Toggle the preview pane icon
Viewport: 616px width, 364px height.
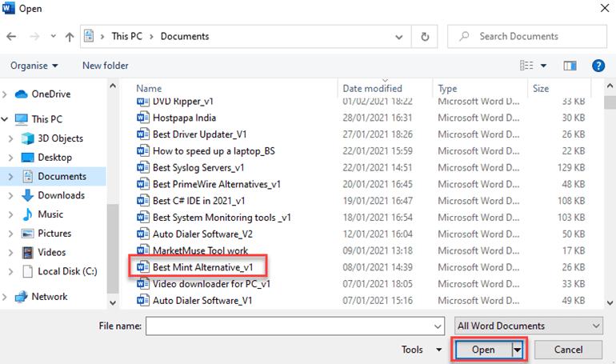[570, 66]
